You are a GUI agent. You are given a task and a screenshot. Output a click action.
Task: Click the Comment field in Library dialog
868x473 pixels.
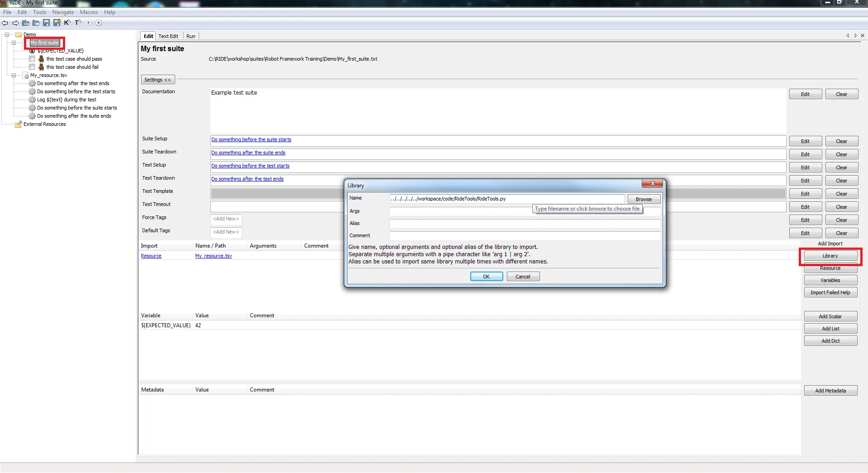tap(525, 236)
